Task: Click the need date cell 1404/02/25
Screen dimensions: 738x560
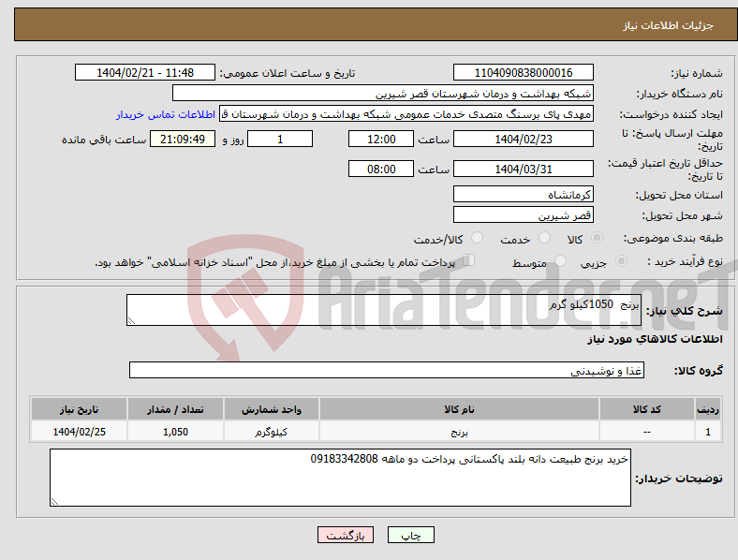Action: click(79, 431)
